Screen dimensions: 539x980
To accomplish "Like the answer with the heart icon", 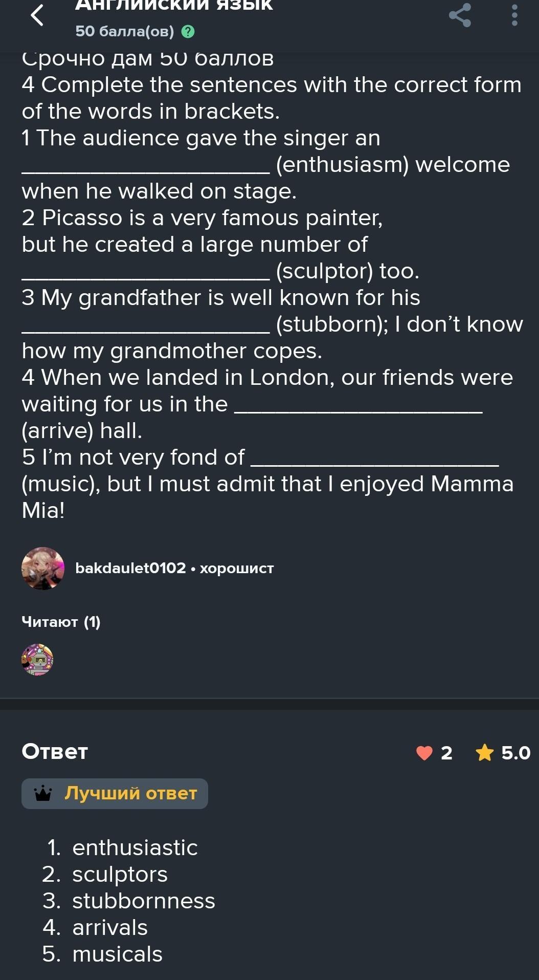I will (x=424, y=753).
